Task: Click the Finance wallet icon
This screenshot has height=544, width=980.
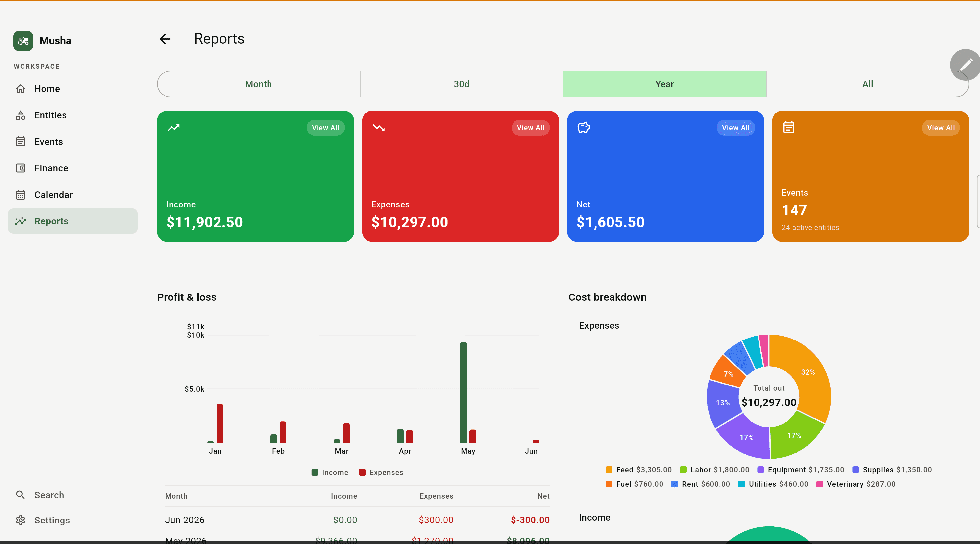Action: [21, 168]
